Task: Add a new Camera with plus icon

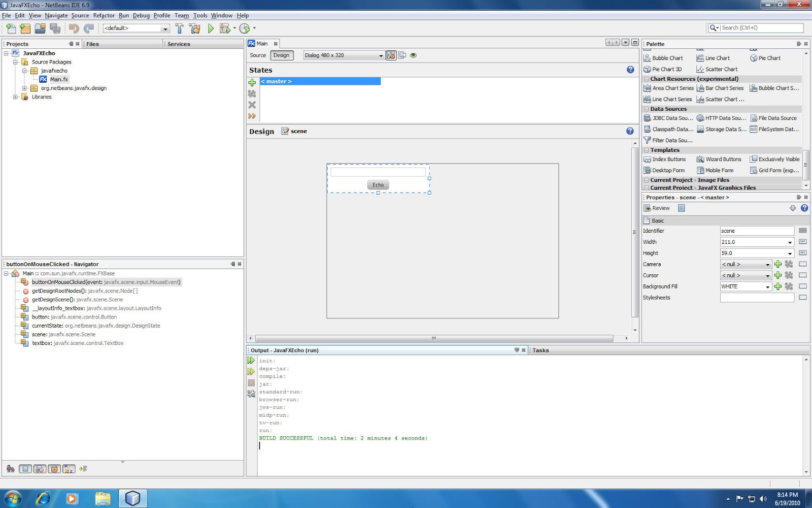Action: point(778,264)
